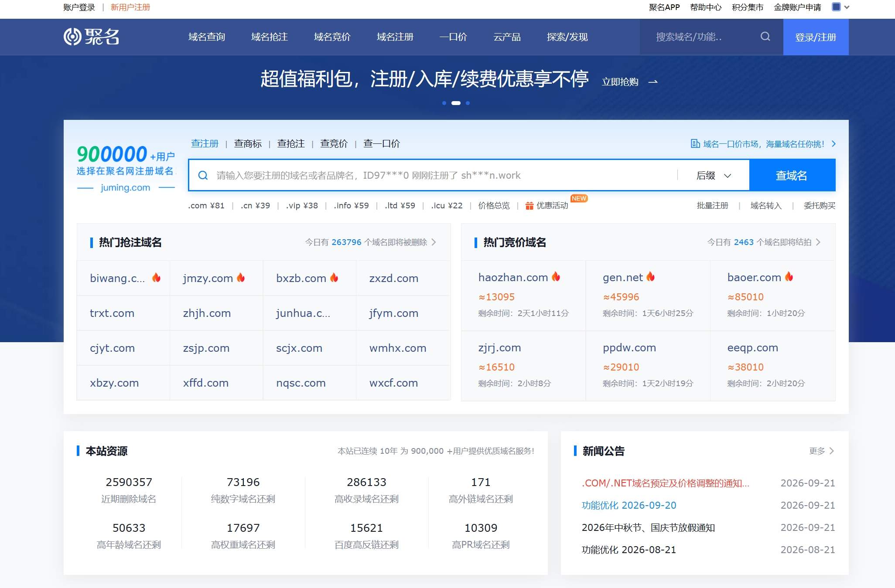Click the document icon before 域名一口价市场
This screenshot has width=895, height=588.
tap(695, 144)
